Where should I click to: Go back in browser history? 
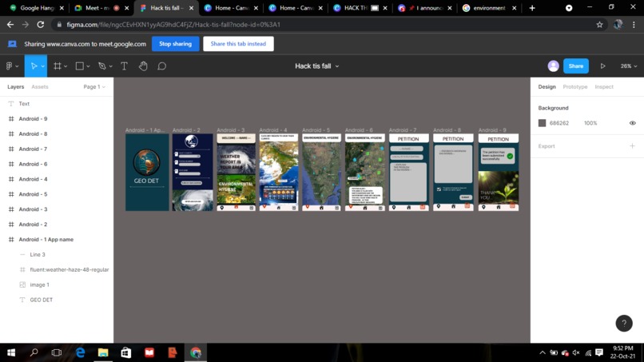point(10,25)
